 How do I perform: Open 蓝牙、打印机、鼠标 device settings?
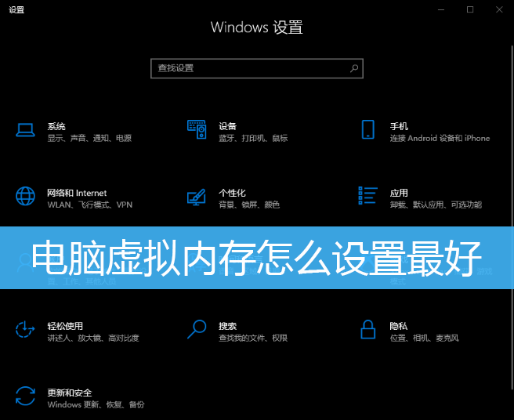(x=253, y=139)
